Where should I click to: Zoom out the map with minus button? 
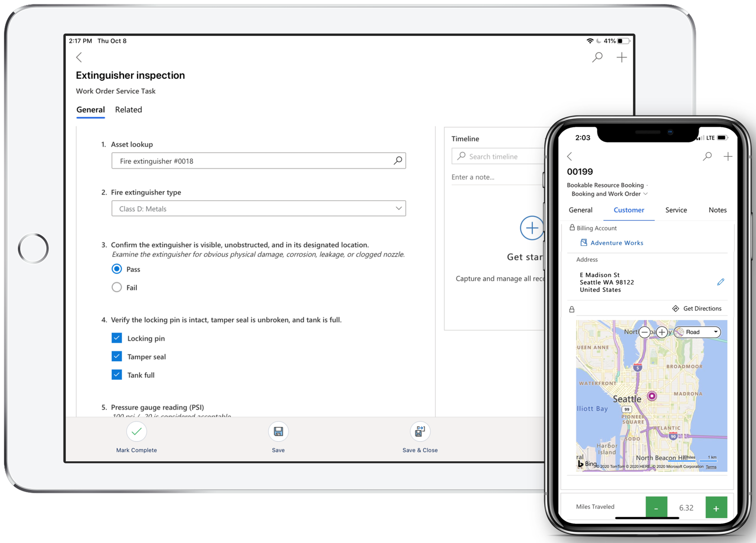coord(645,332)
